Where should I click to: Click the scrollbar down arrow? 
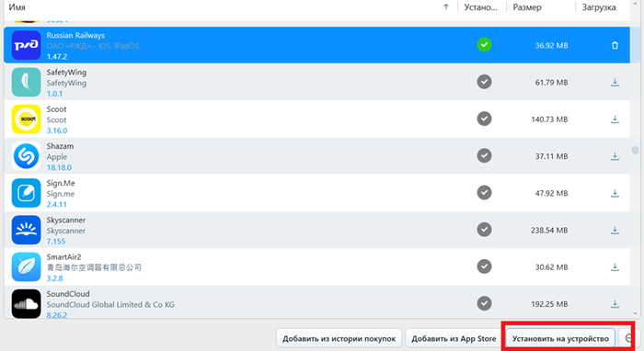636,313
